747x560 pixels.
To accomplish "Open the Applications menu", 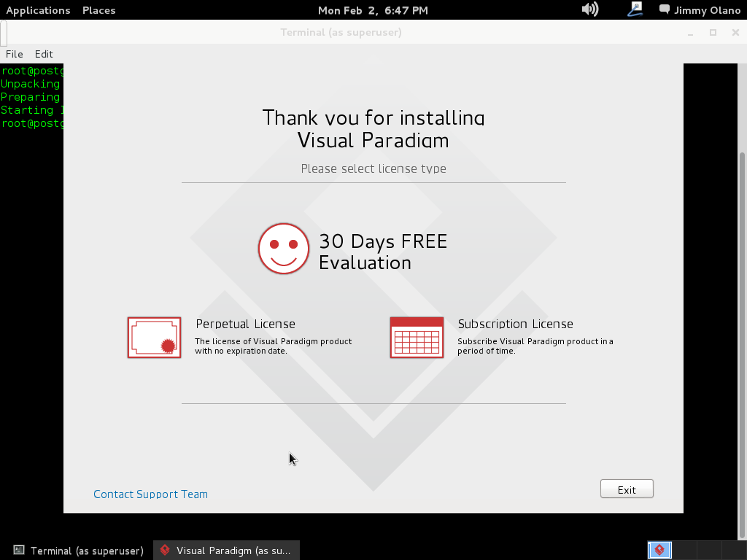I will 38,10.
